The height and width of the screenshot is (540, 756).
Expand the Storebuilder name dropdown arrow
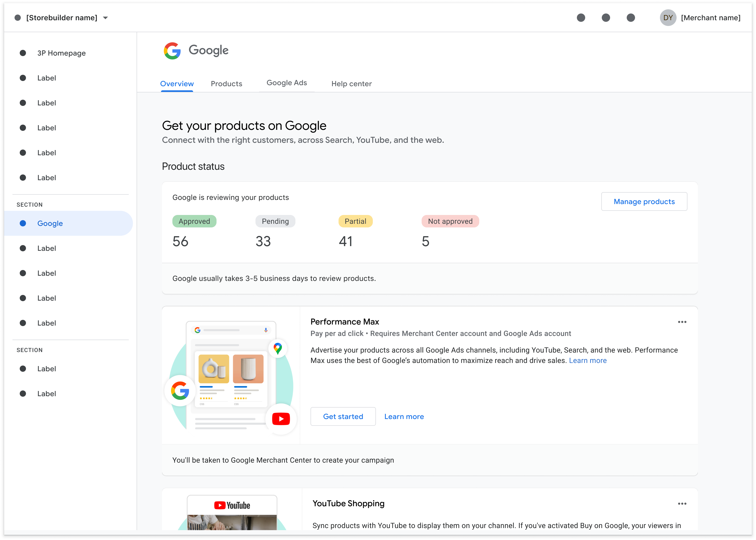105,18
